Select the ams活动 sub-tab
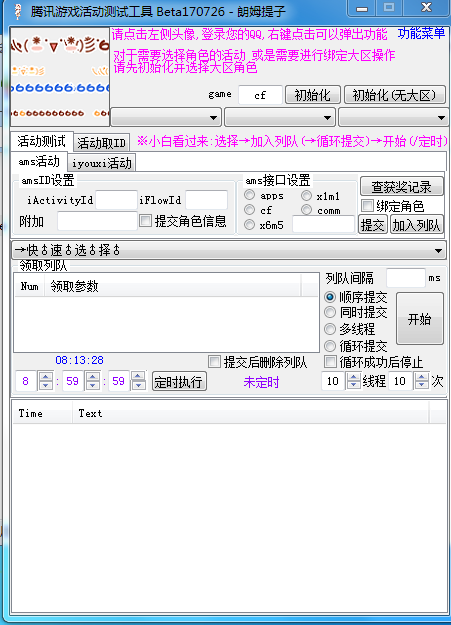 click(x=39, y=161)
